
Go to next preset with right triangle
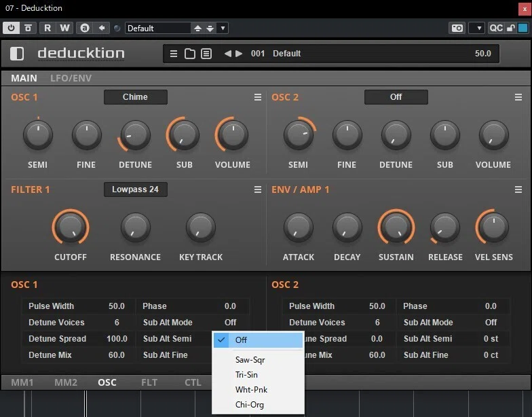(239, 54)
